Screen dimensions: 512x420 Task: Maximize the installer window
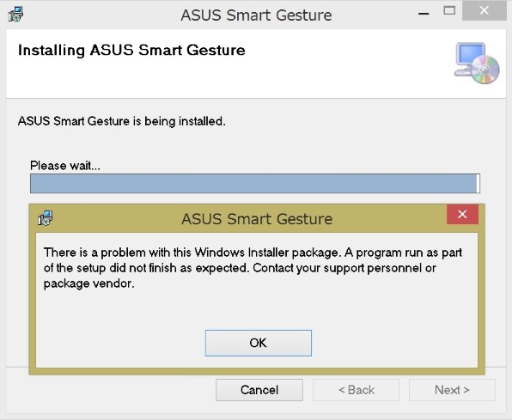coord(449,11)
